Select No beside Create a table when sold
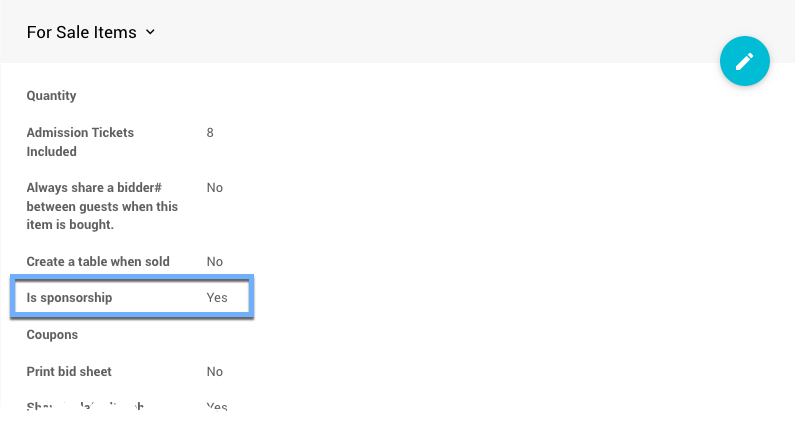This screenshot has width=795, height=436. 214,262
